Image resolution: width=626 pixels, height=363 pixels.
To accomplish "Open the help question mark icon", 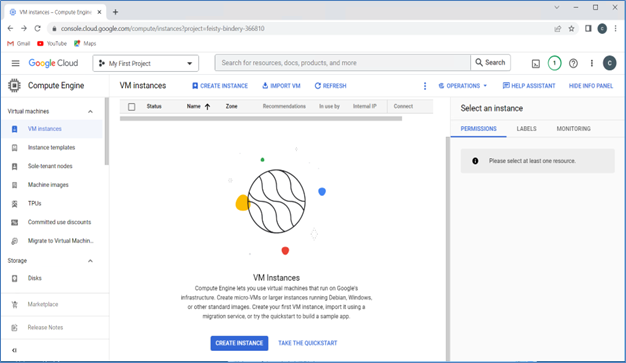I will click(x=573, y=63).
